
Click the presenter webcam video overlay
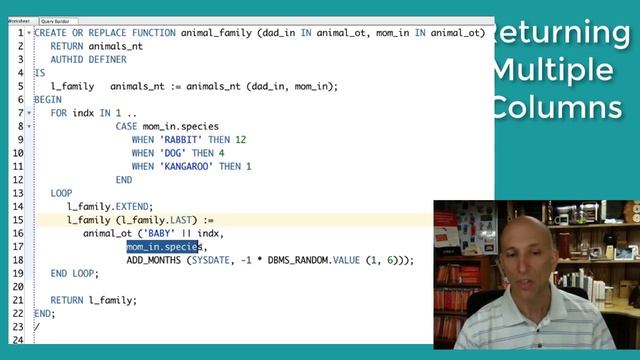coord(537,275)
